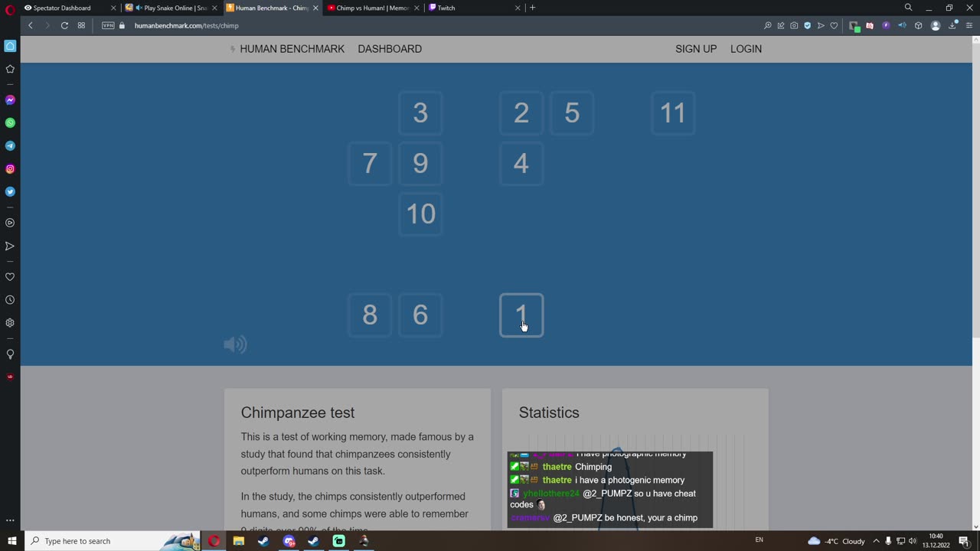Switch to the Twitch tab
The image size is (980, 551).
tap(475, 8)
